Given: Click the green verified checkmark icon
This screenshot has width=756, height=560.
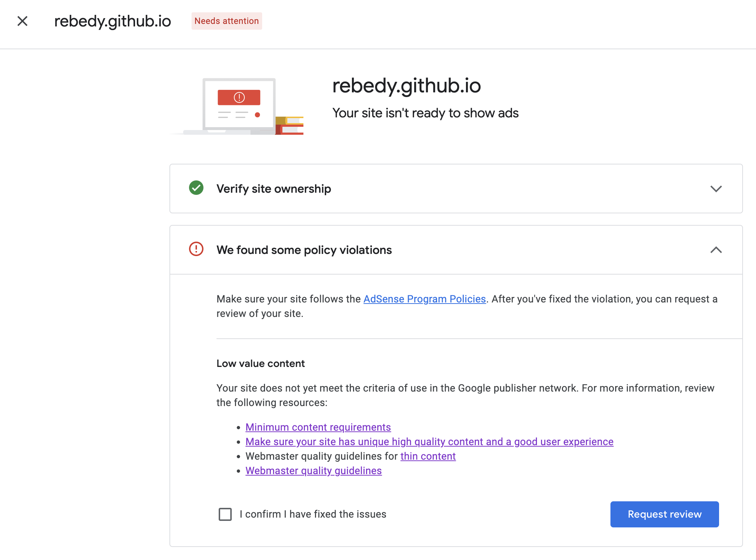Looking at the screenshot, I should (x=196, y=188).
